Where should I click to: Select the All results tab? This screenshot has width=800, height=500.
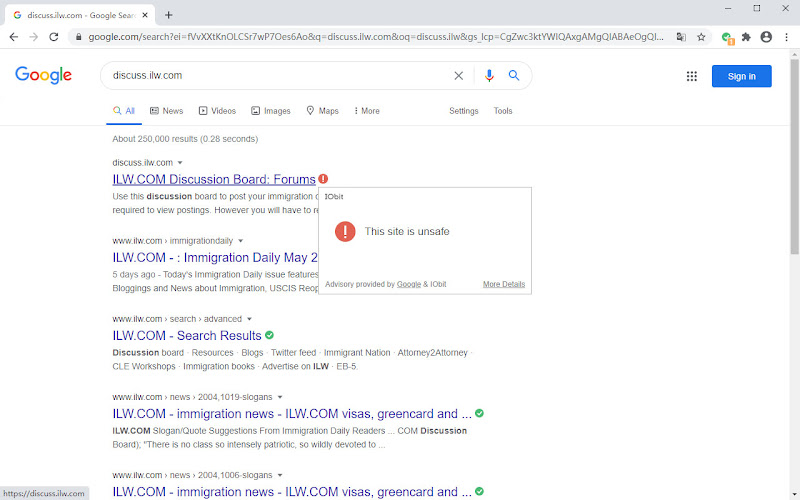click(x=124, y=111)
